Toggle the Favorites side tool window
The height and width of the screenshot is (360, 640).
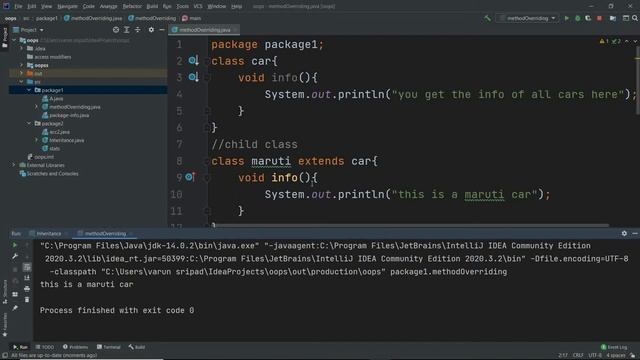point(4,324)
